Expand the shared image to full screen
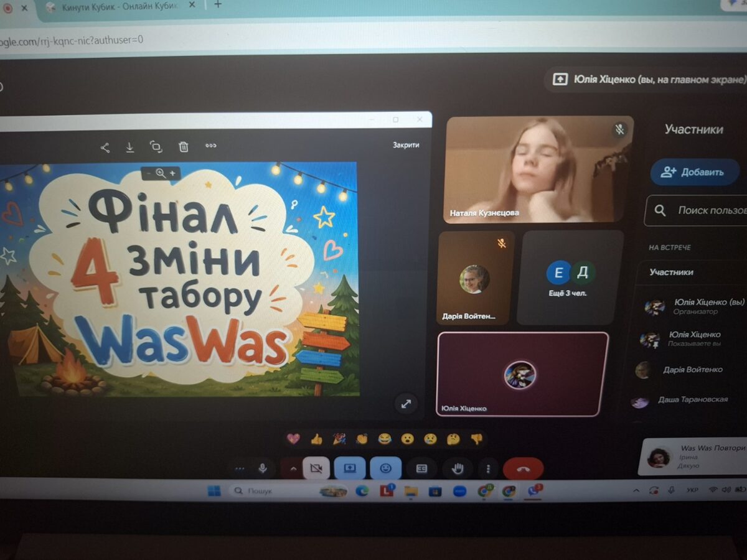 click(406, 404)
